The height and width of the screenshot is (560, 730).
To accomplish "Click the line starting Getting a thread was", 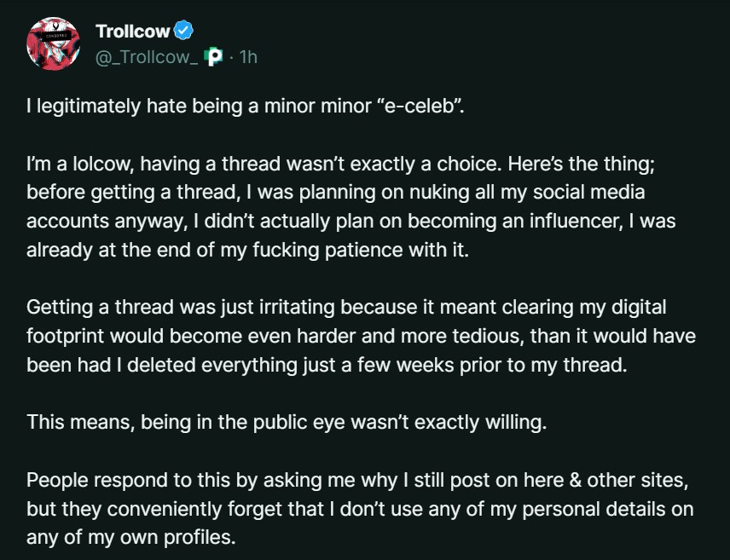I will pos(346,307).
